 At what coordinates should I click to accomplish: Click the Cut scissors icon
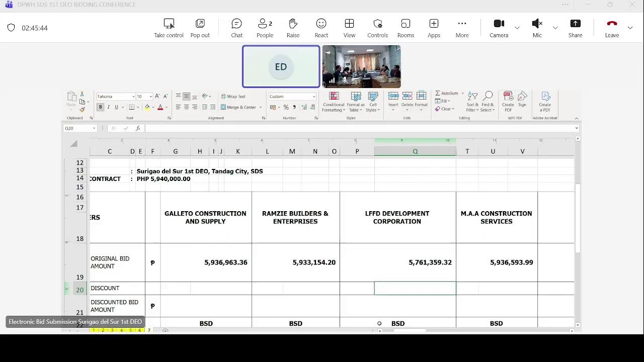point(82,94)
